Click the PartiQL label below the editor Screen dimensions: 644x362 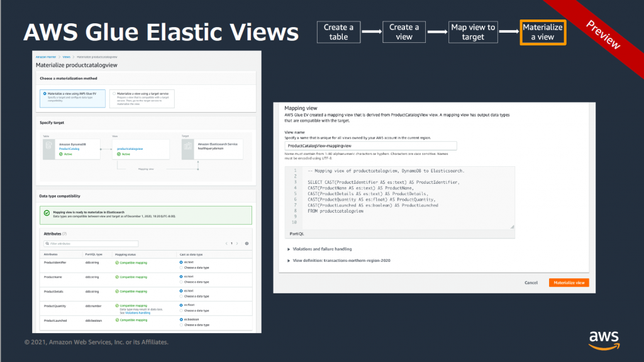(x=297, y=234)
